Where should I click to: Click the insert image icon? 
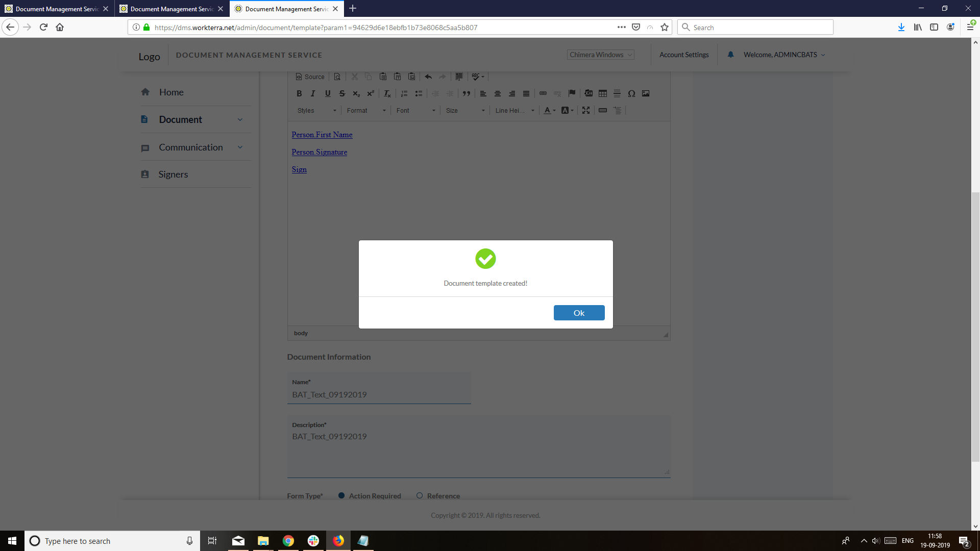click(x=646, y=93)
